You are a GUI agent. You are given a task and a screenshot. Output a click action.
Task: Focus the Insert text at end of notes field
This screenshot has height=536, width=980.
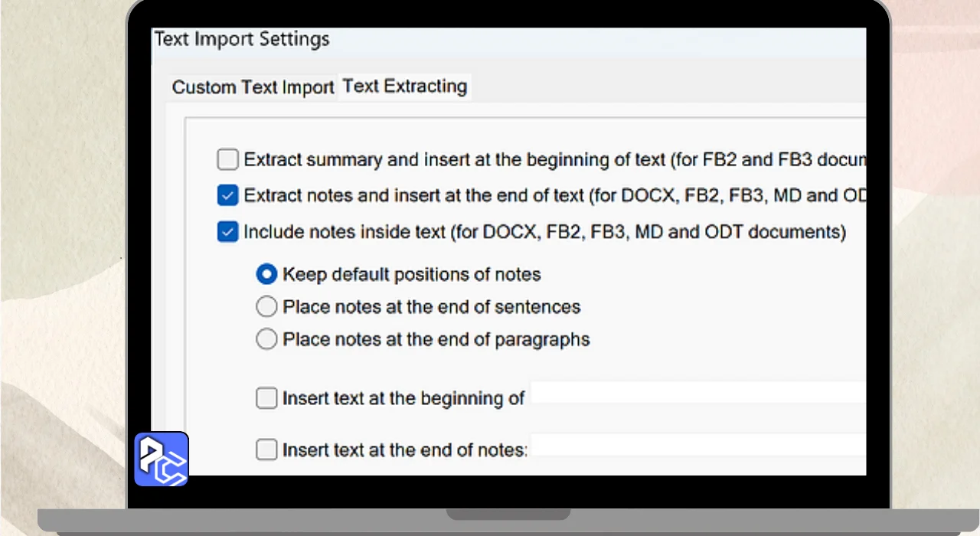tap(698, 445)
